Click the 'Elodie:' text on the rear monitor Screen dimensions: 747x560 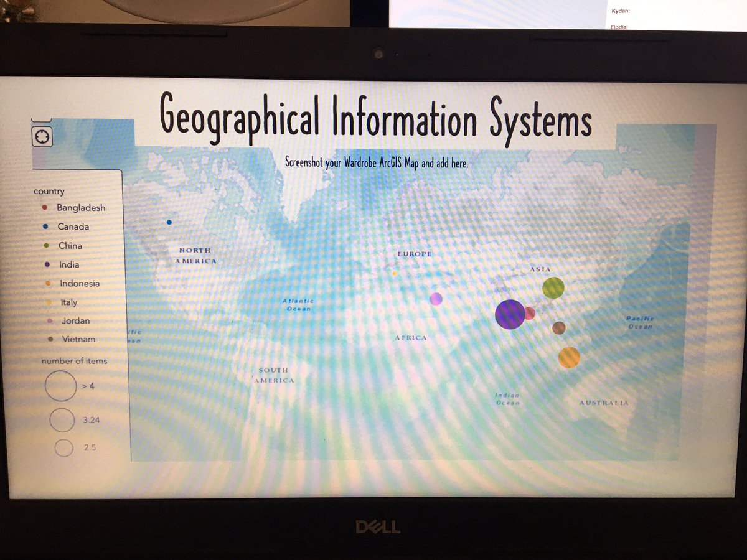coord(619,27)
